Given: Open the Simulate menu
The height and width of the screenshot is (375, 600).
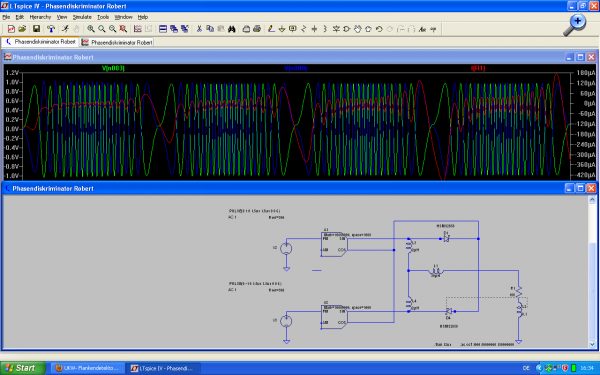Looking at the screenshot, I should [82, 17].
